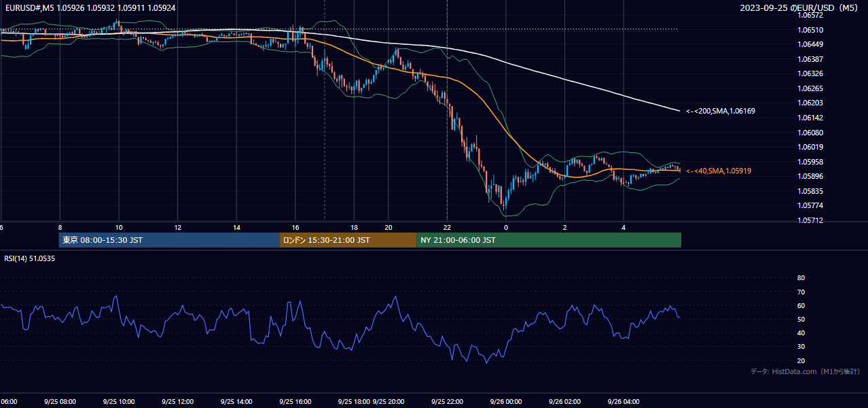Click RSI scale value 30
The height and width of the screenshot is (408, 868).
tap(801, 347)
